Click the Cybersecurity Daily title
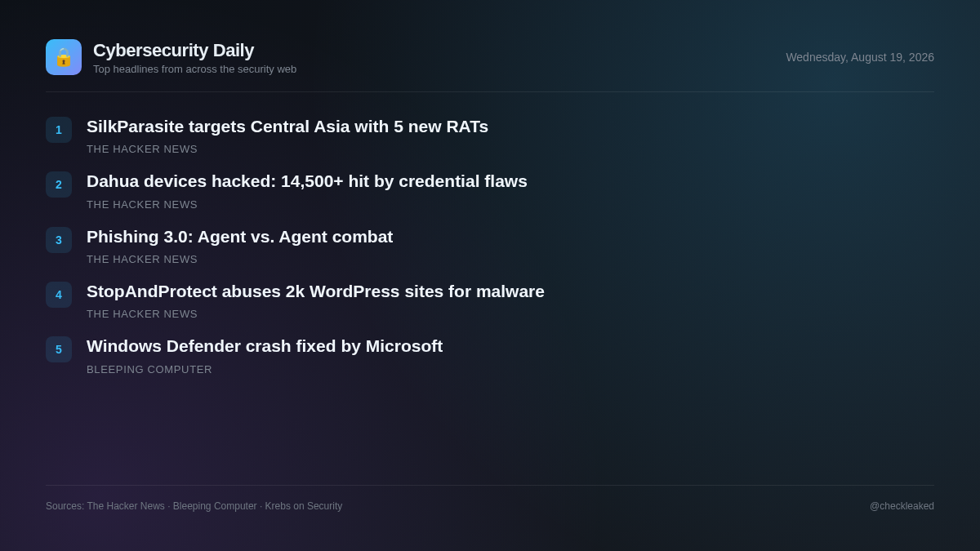Screen dimensions: 980x551 click(x=173, y=51)
